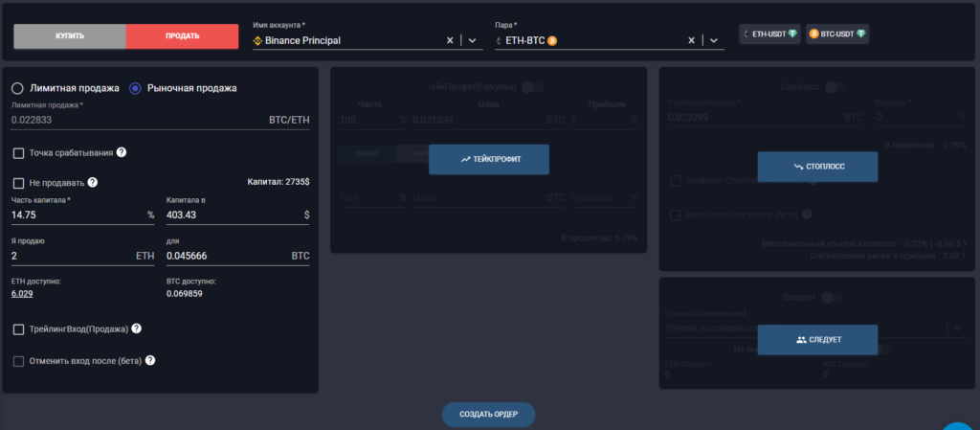
Task: Open help icon next to Не продавать
Action: (93, 183)
